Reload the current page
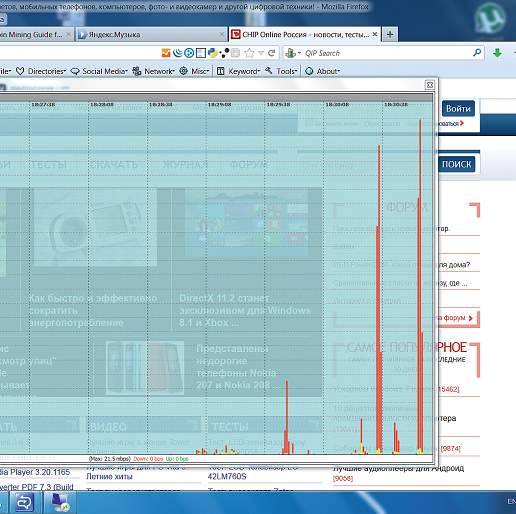The height and width of the screenshot is (514, 516). click(x=272, y=53)
